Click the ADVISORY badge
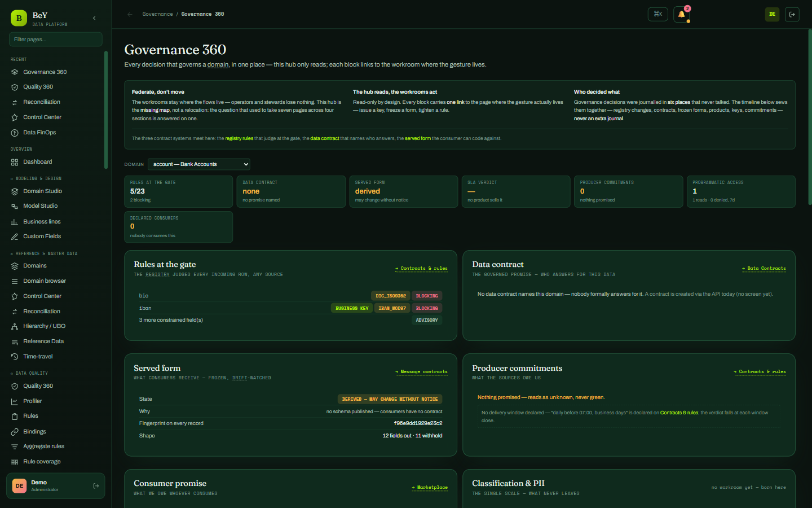This screenshot has height=508, width=812. tap(427, 321)
